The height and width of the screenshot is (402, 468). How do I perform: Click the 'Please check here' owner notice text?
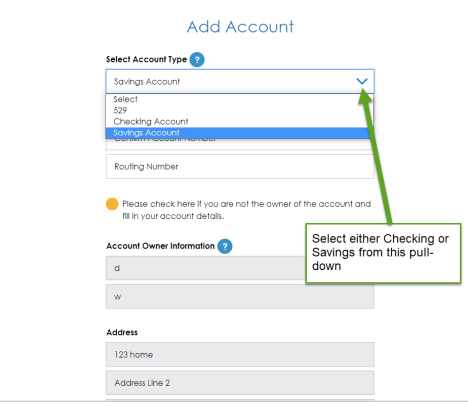246,210
